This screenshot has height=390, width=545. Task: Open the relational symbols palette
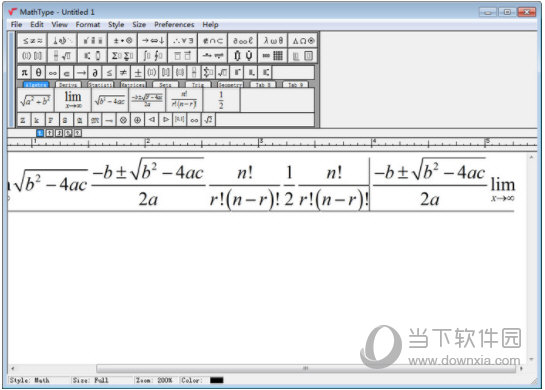[x=32, y=41]
